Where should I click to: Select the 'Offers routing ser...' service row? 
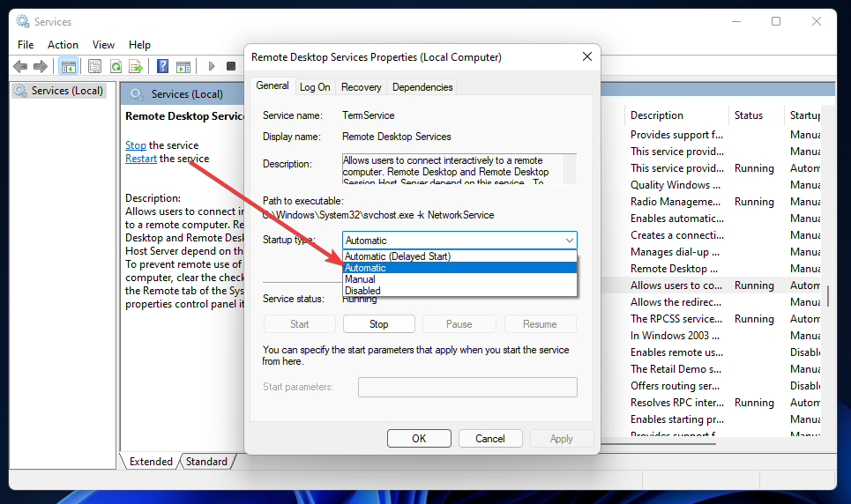click(x=711, y=386)
